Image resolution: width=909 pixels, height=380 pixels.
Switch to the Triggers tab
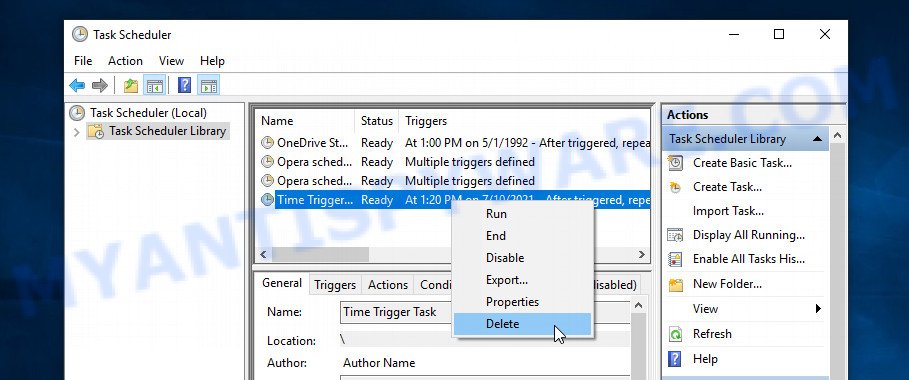[335, 285]
